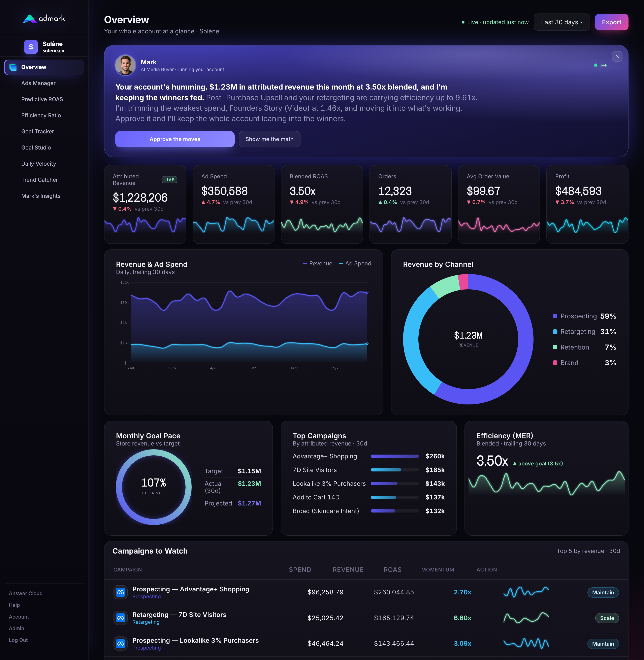Screen dimensions: 644x660
Task: Click the 107% goal pace ring
Action: tap(154, 487)
